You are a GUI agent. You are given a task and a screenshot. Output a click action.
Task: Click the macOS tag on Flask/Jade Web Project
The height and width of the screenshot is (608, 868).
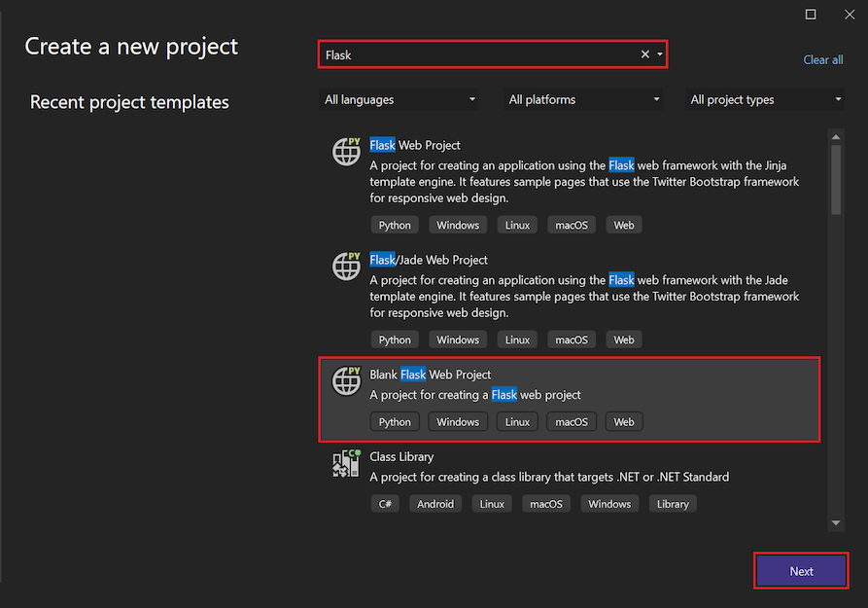pyautogui.click(x=571, y=339)
